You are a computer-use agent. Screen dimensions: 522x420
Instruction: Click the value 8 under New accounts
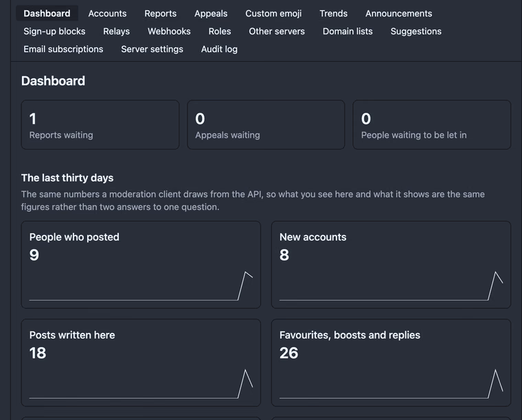coord(284,255)
